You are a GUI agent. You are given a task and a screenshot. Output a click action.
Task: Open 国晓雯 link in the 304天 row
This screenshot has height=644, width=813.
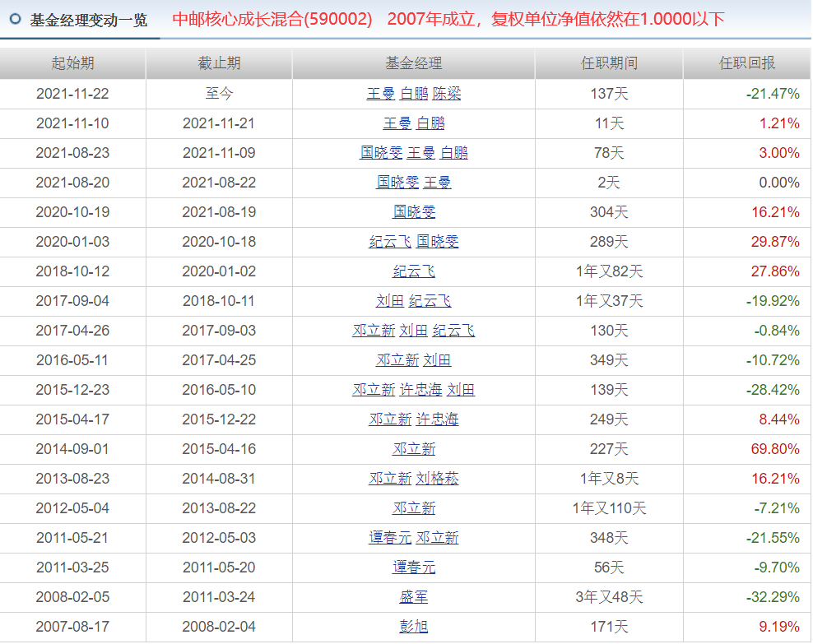[x=414, y=212]
